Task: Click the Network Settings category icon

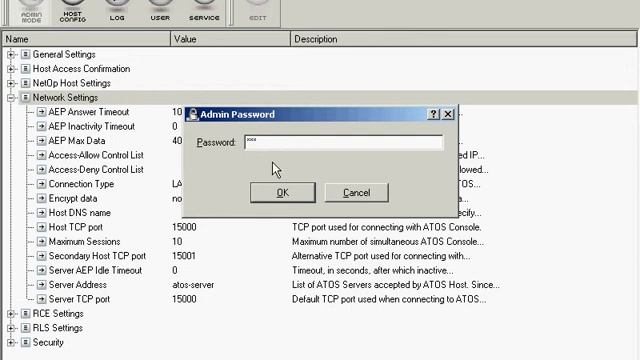Action: pos(25,98)
